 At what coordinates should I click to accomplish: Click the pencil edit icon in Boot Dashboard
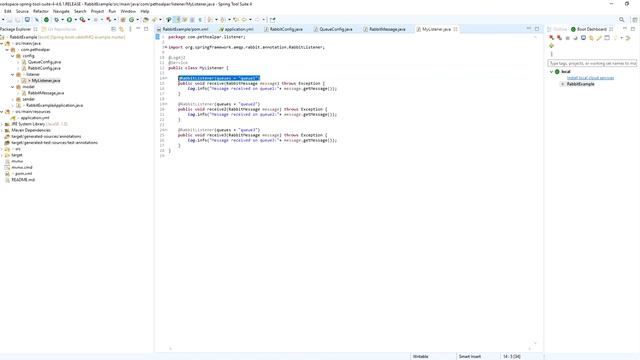[599, 38]
